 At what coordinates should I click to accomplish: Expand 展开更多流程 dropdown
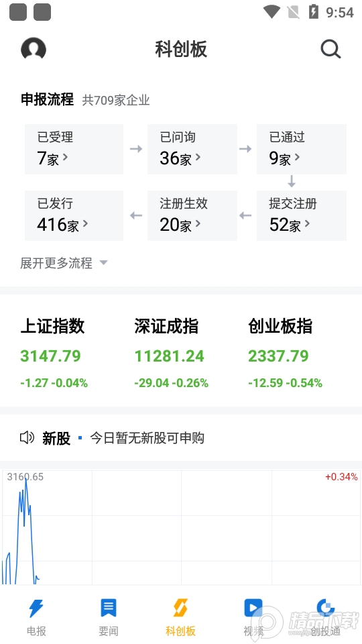coord(64,263)
